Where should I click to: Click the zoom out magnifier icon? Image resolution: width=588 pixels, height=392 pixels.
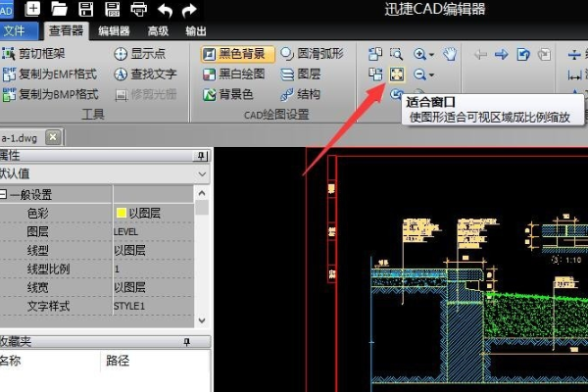[419, 74]
